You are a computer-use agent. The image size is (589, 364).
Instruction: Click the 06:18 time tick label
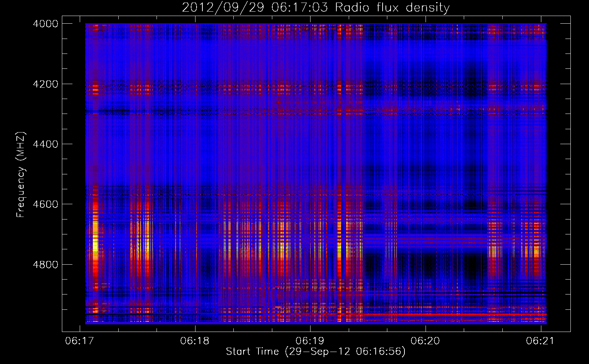(195, 341)
